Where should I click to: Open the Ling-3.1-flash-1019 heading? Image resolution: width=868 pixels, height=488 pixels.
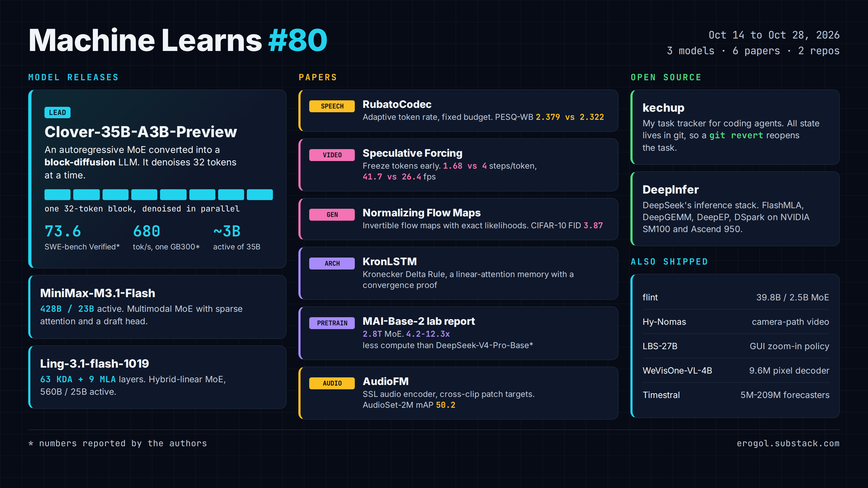click(94, 363)
